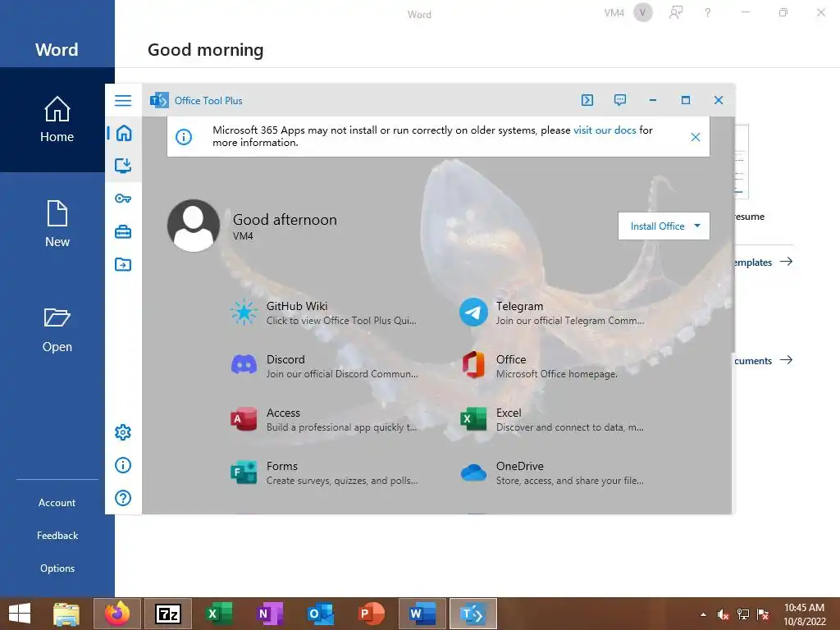Open Outlook from the taskbar

(x=321, y=614)
